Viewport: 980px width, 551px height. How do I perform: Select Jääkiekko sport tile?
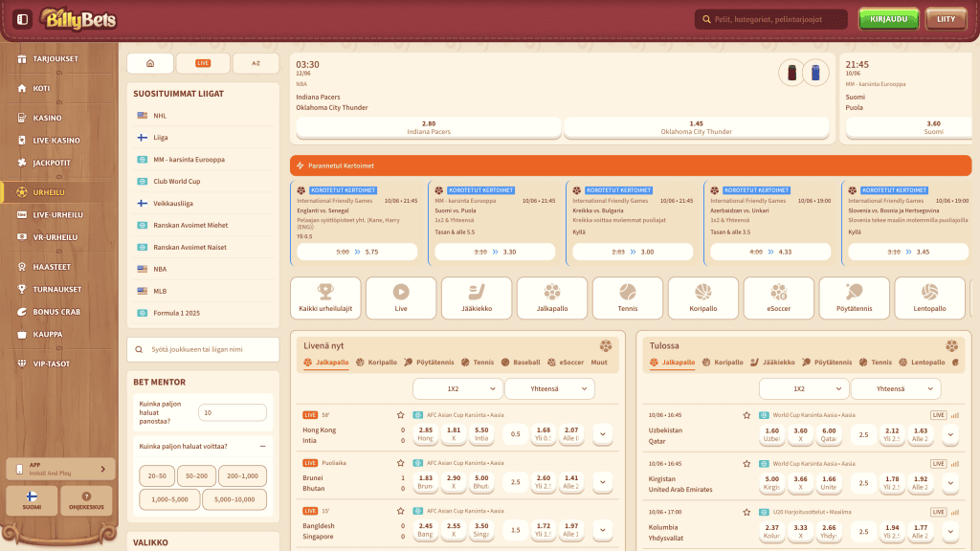(x=477, y=298)
